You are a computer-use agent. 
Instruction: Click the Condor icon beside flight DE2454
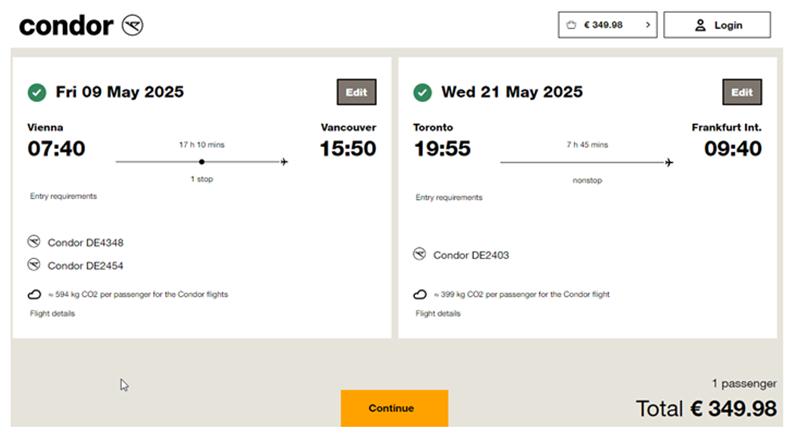point(34,264)
